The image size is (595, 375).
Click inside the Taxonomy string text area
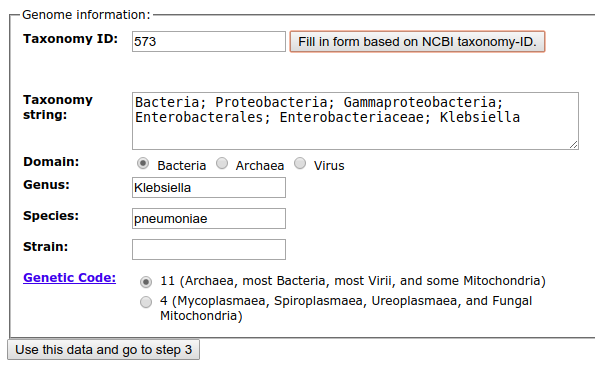point(355,121)
